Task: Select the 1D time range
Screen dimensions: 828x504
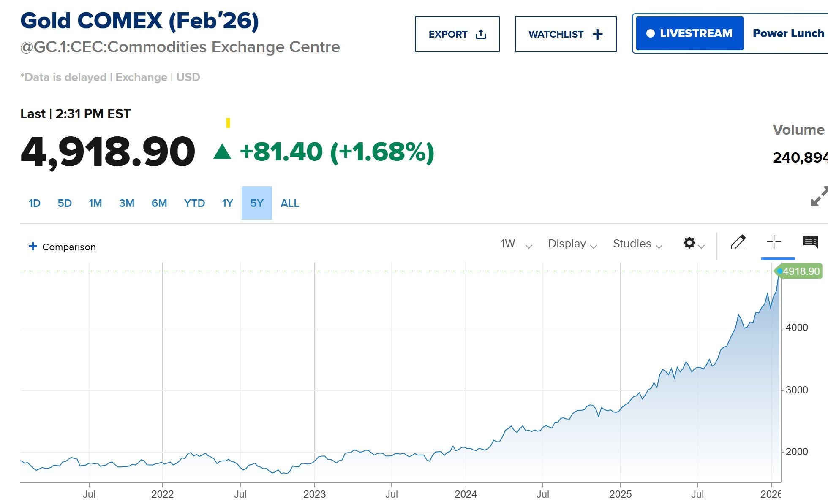Action: pyautogui.click(x=34, y=203)
